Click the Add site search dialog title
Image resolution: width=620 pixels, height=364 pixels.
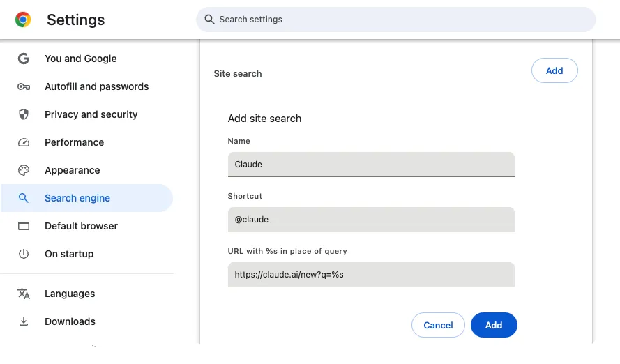[x=264, y=119]
